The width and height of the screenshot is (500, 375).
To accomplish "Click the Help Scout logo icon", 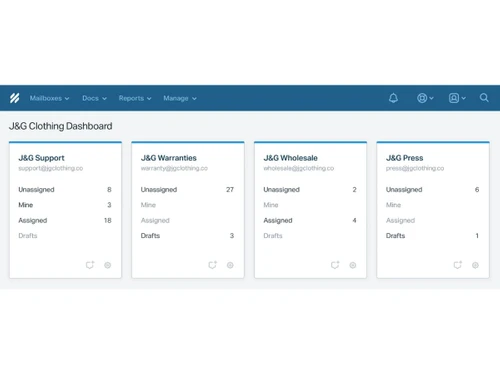I will pyautogui.click(x=14, y=98).
